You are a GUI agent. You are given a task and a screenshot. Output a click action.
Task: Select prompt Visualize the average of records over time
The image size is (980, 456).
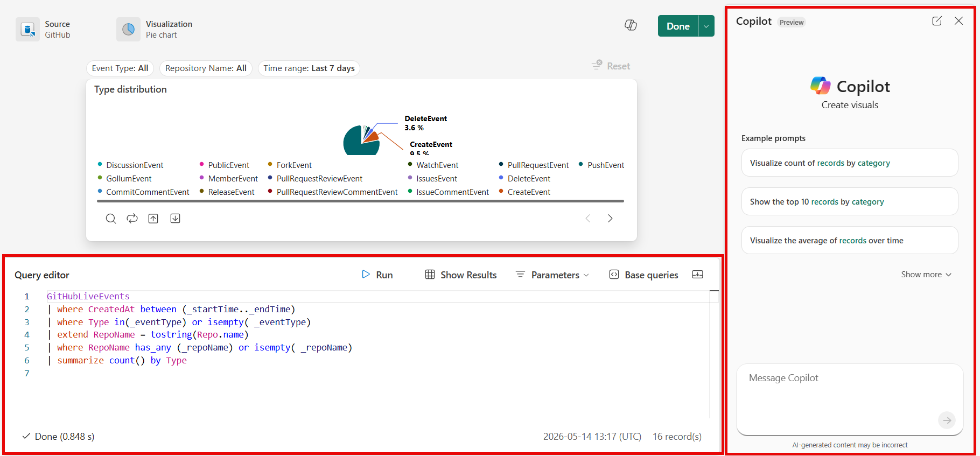pyautogui.click(x=850, y=240)
